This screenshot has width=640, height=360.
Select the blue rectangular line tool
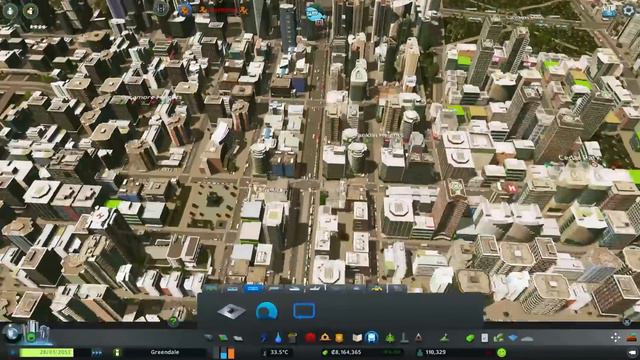(x=304, y=311)
